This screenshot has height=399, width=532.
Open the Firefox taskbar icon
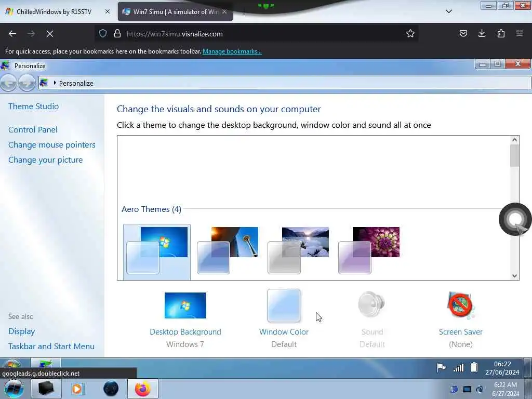(x=142, y=389)
